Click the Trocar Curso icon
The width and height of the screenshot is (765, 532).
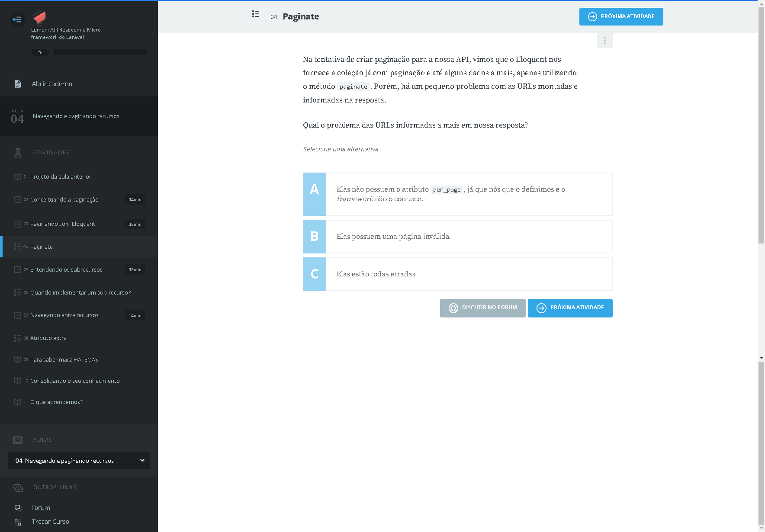pos(18,522)
